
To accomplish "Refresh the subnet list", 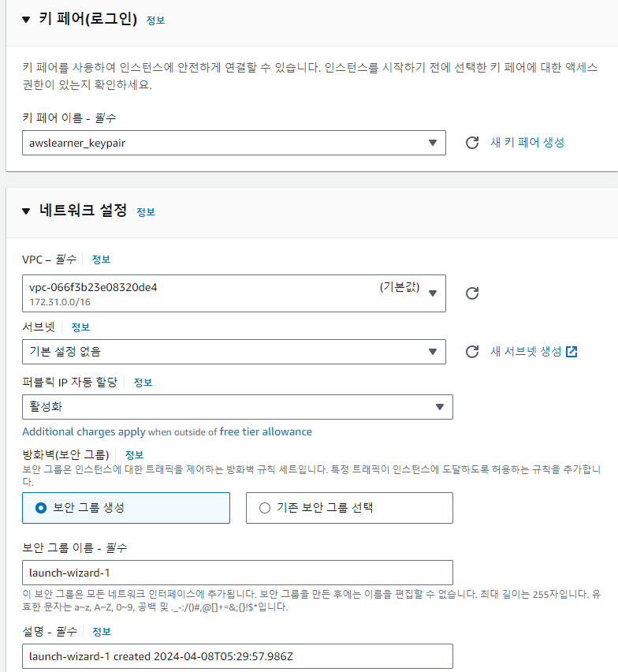I will (x=472, y=352).
